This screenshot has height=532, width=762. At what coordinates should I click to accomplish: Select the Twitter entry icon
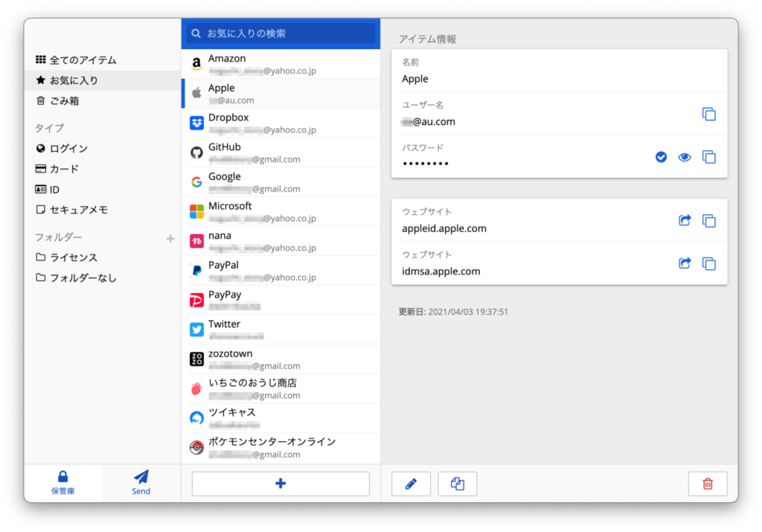coord(196,330)
